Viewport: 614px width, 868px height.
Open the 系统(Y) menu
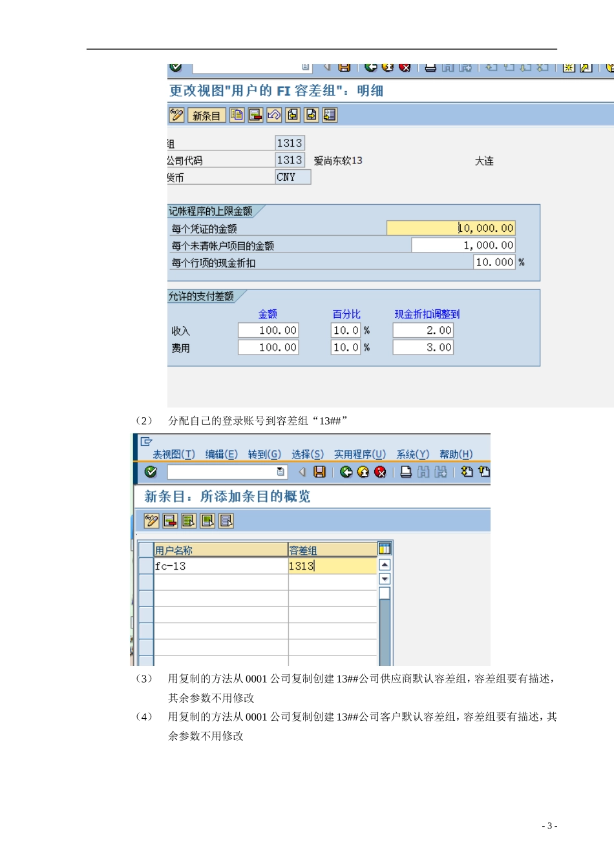(x=413, y=455)
